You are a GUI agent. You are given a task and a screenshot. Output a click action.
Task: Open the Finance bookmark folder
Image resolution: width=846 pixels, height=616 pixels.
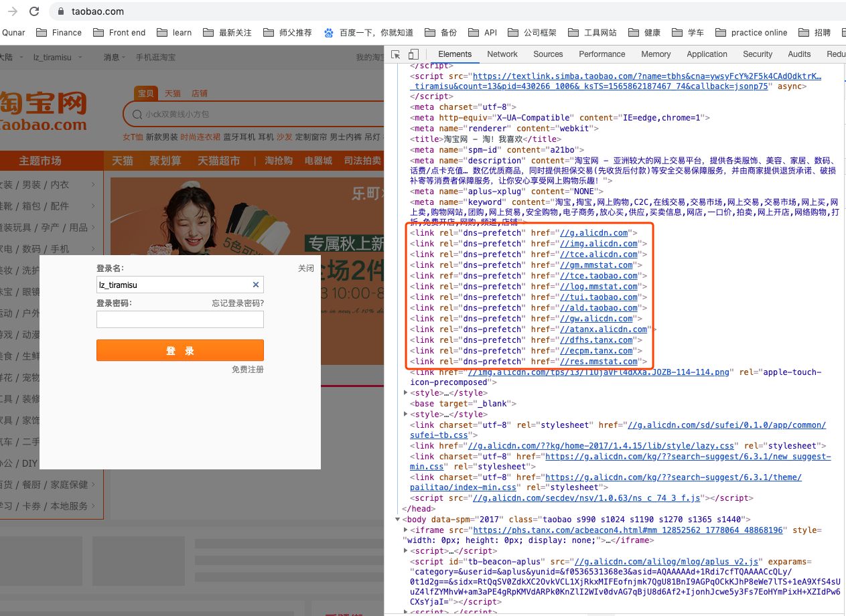pyautogui.click(x=59, y=32)
